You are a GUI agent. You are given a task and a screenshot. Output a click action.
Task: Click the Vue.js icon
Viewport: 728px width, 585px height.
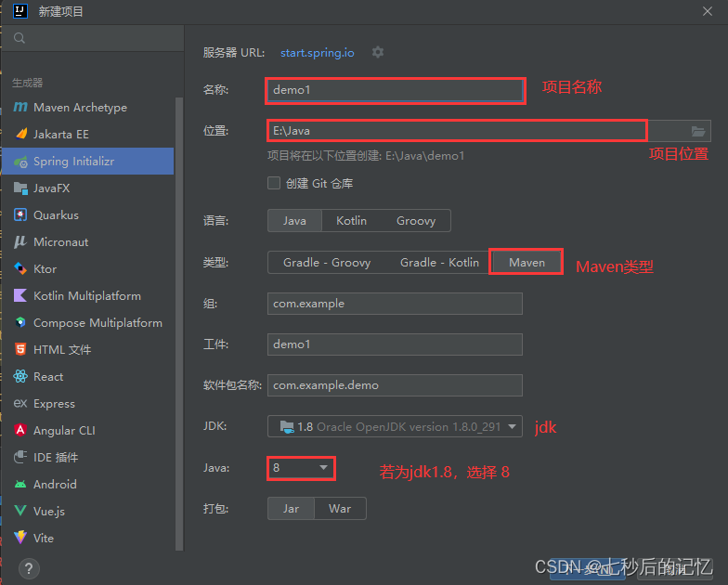[20, 511]
